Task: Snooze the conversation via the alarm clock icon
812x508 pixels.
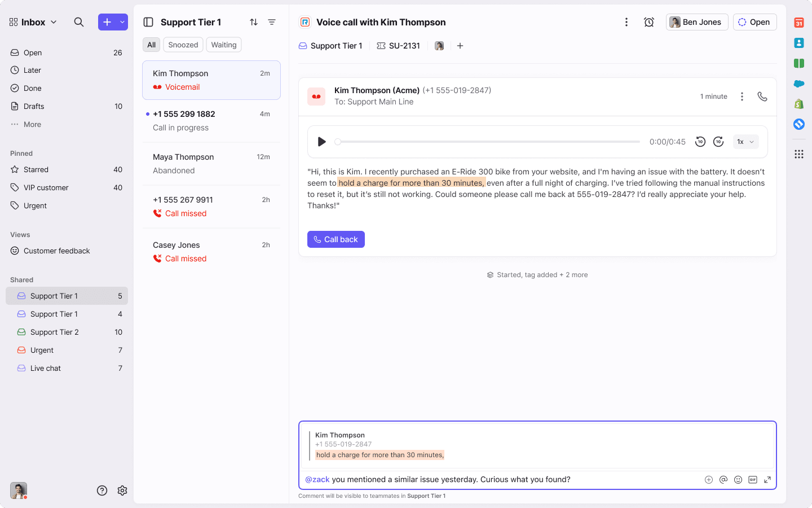Action: tap(649, 21)
